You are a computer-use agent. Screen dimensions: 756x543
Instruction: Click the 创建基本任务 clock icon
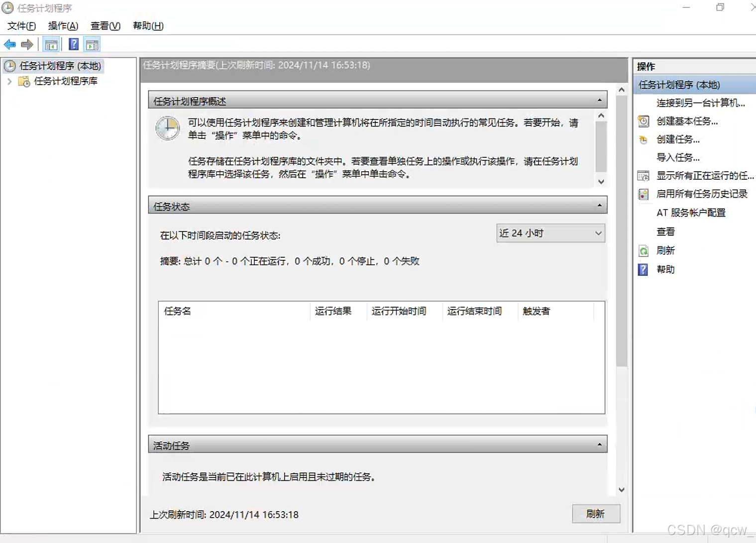(x=644, y=121)
